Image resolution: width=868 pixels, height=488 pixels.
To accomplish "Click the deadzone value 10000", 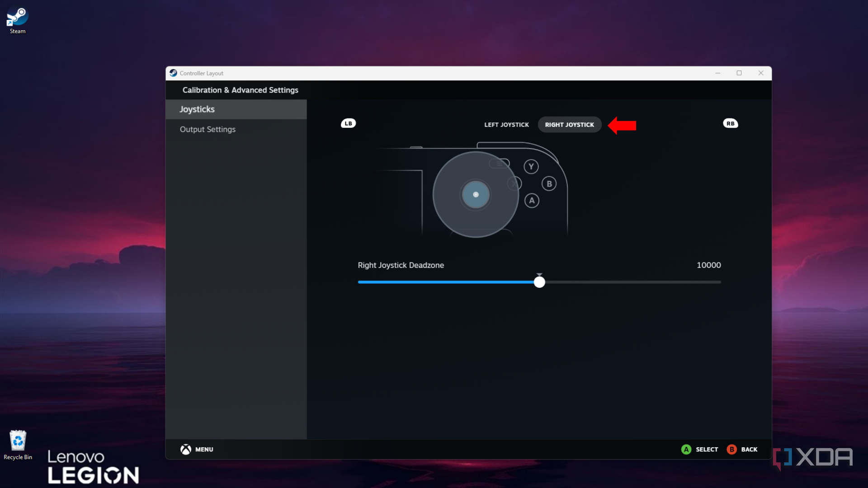I will 708,265.
